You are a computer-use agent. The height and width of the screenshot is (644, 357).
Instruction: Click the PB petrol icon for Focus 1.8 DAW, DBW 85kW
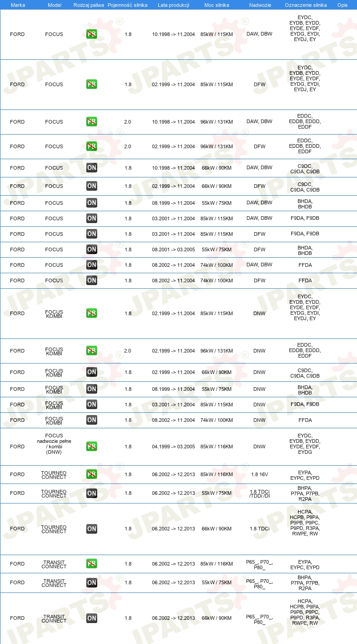pyautogui.click(x=92, y=34)
